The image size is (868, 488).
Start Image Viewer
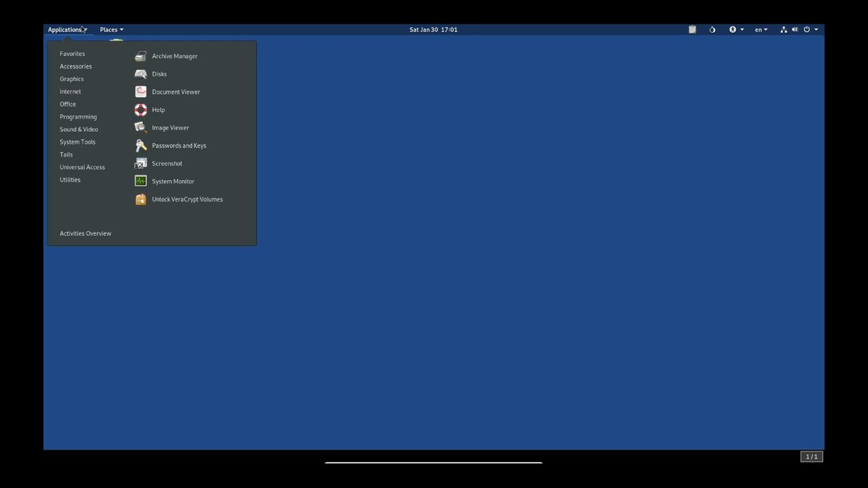tap(170, 127)
